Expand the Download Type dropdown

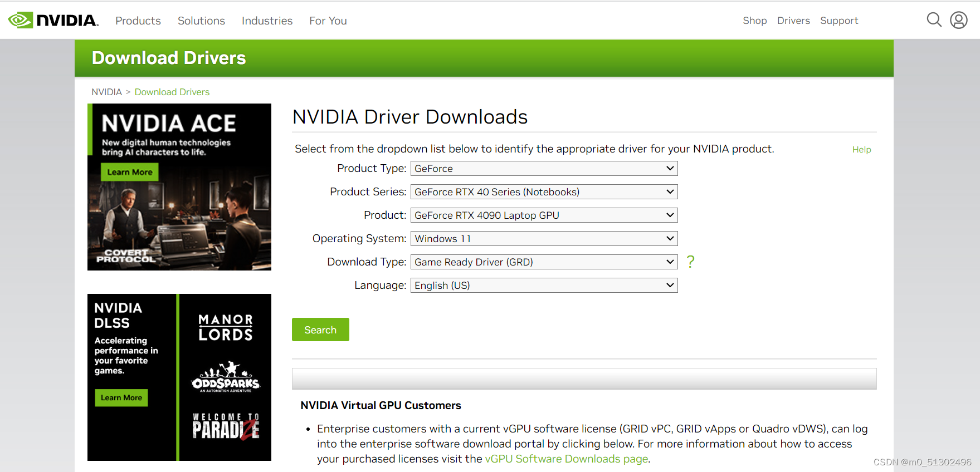(x=544, y=262)
